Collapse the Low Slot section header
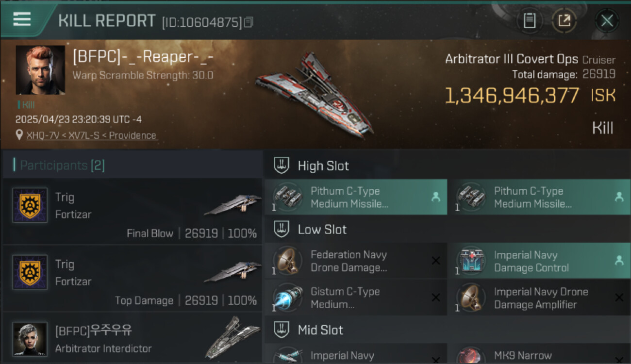 [x=447, y=229]
